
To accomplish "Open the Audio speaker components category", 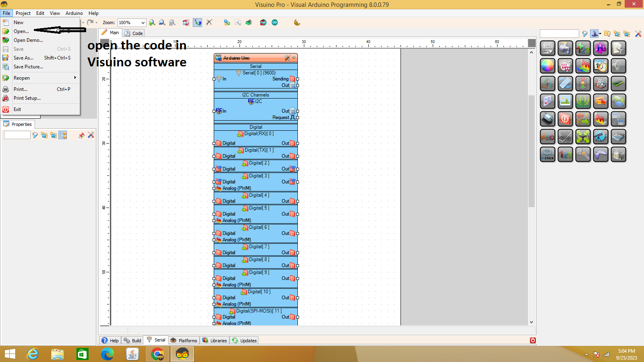I will pyautogui.click(x=618, y=66).
